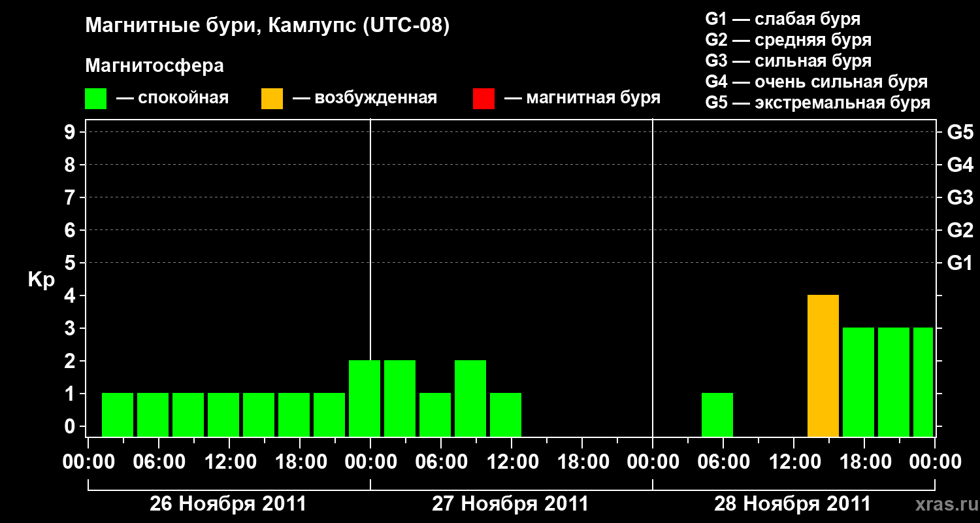The width and height of the screenshot is (980, 523).
Task: Click the '28 Ноября 2011' date label
Action: [792, 503]
